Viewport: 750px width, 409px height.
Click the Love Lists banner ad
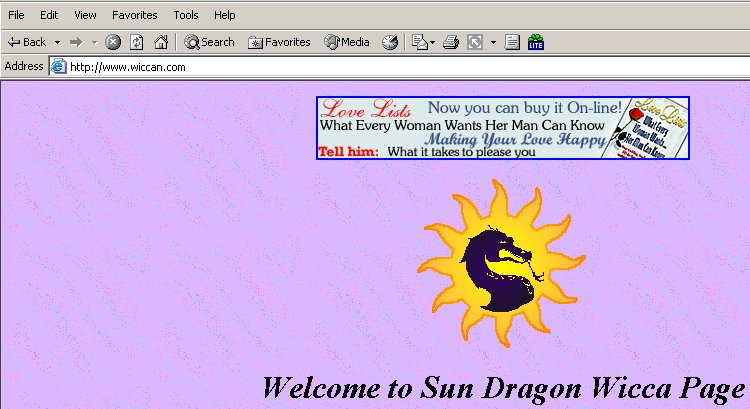[x=503, y=128]
